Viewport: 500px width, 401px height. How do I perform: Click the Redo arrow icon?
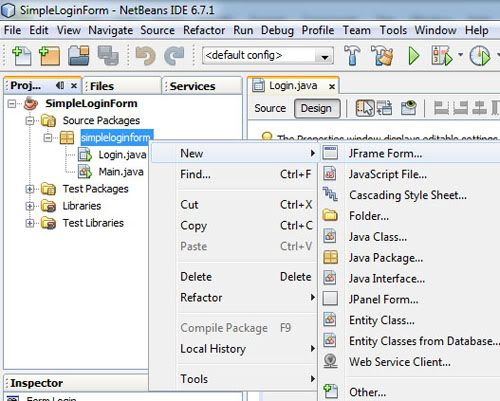click(174, 56)
